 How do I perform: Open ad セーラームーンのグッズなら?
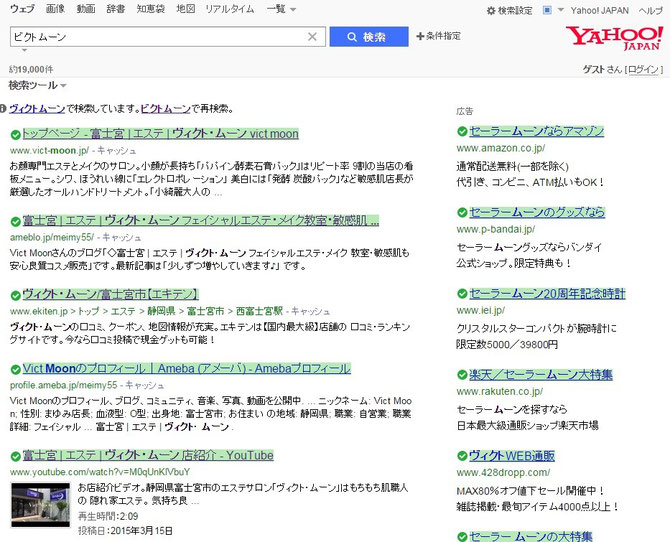[537, 212]
